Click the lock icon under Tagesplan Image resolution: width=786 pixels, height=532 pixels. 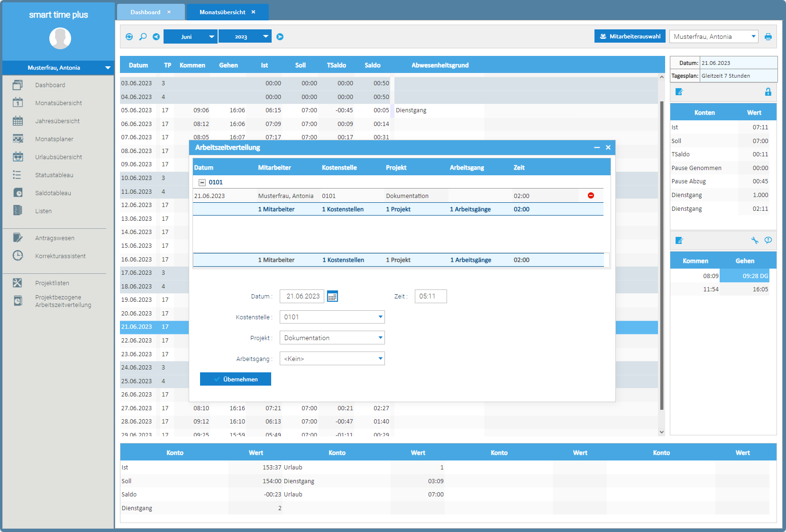(768, 92)
